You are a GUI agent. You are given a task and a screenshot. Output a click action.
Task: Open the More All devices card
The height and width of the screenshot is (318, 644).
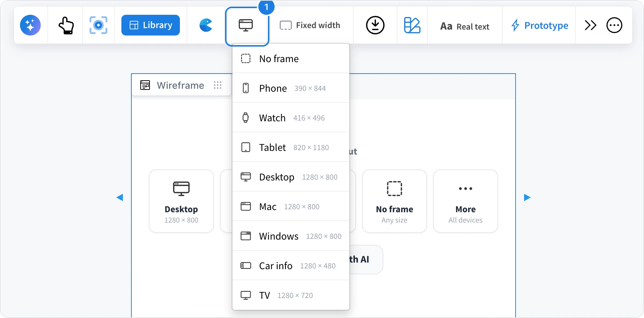pos(466,201)
